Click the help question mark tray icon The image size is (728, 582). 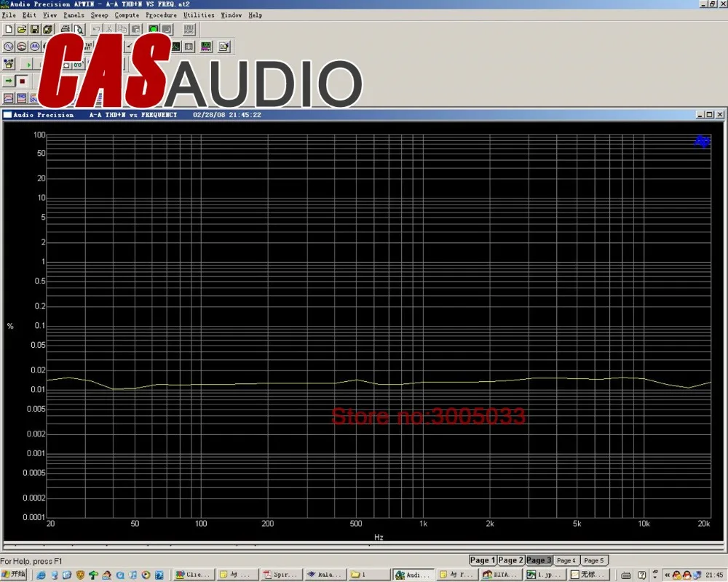click(x=641, y=575)
